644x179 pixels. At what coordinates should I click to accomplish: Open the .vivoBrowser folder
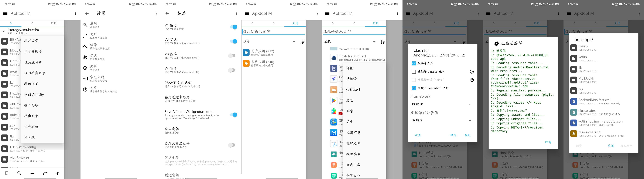pyautogui.click(x=32, y=159)
